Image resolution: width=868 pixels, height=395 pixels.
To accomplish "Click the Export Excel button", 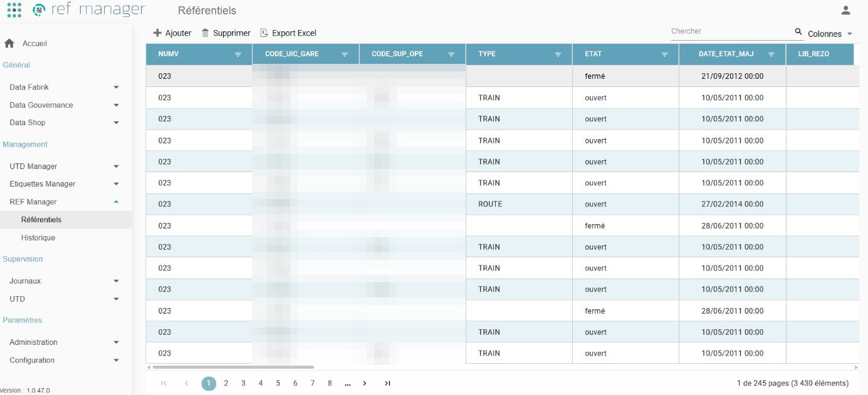I will (288, 33).
